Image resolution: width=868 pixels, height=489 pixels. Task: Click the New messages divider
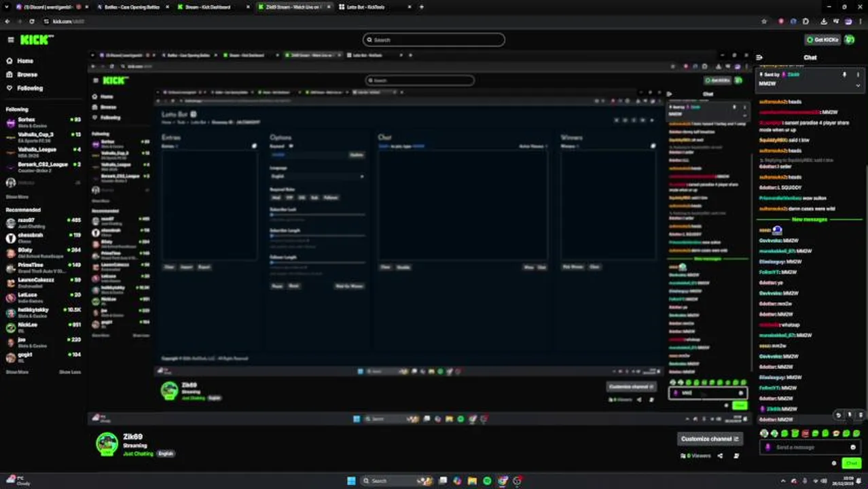click(x=810, y=219)
